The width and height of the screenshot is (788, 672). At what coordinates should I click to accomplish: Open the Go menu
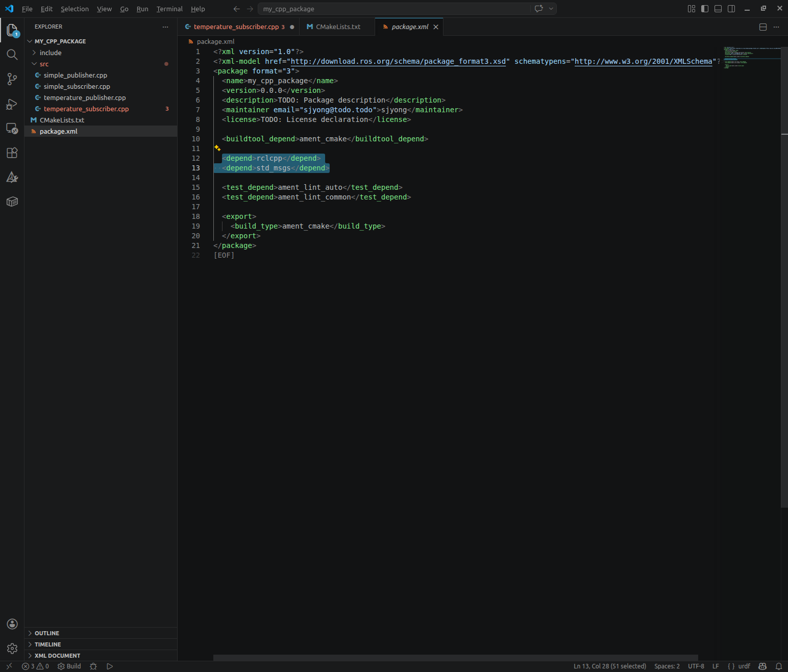coord(124,9)
